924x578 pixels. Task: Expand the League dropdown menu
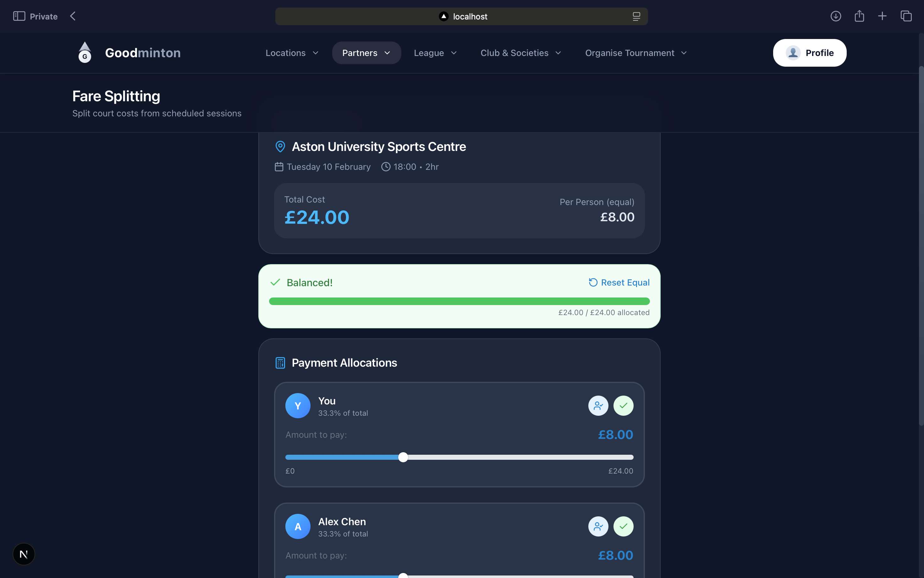[x=435, y=53]
